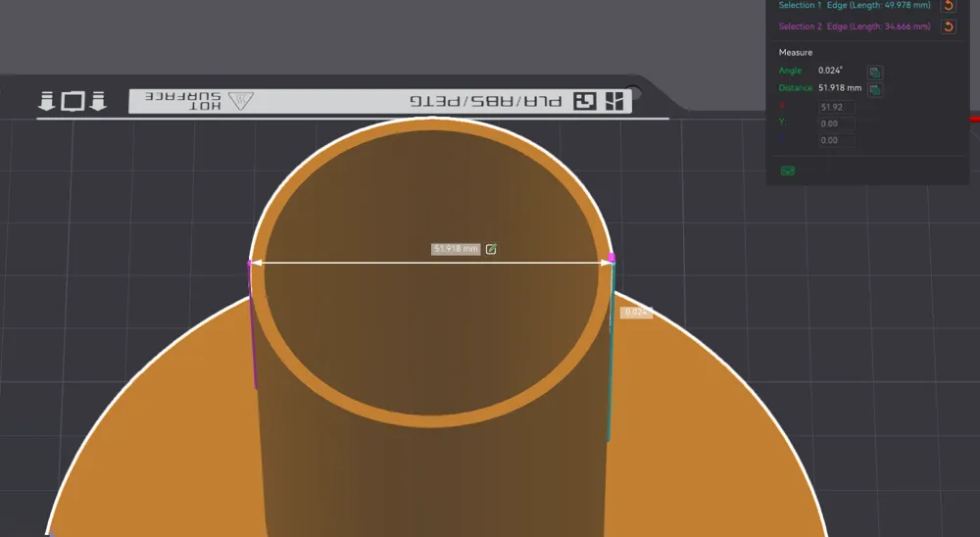Click the magenta point at measurement arrow end

coord(612,258)
